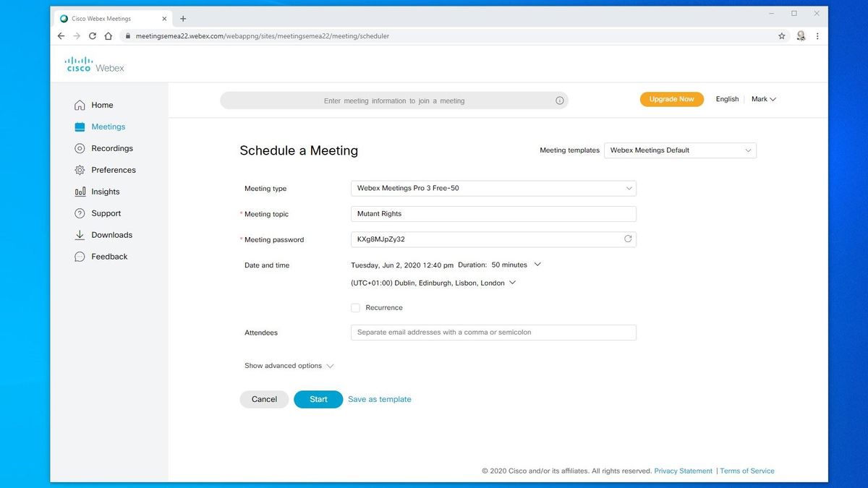The image size is (868, 488).
Task: Click the info icon beside the join search bar
Action: [x=559, y=100]
